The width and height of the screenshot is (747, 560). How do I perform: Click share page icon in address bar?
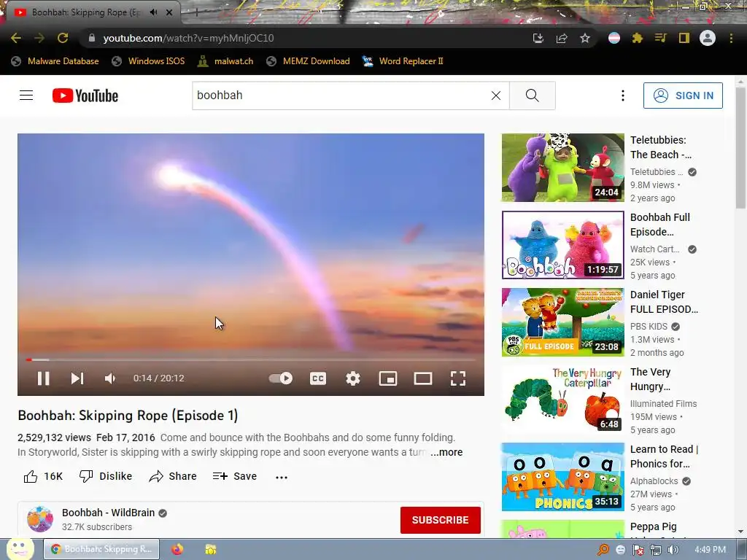tap(562, 38)
